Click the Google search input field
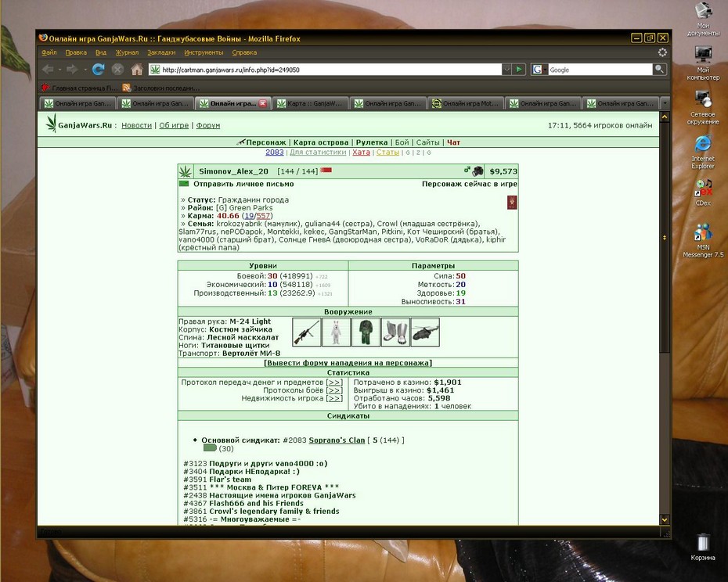The height and width of the screenshot is (582, 728). tap(600, 70)
